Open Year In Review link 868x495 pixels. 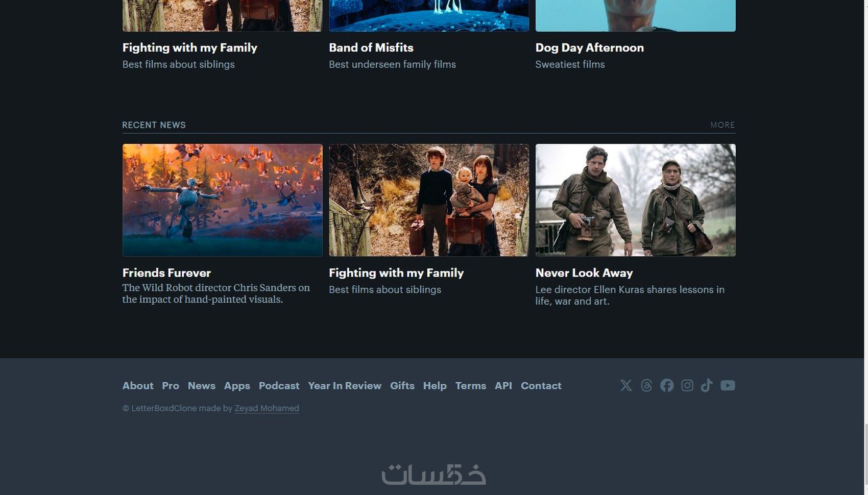click(x=345, y=386)
